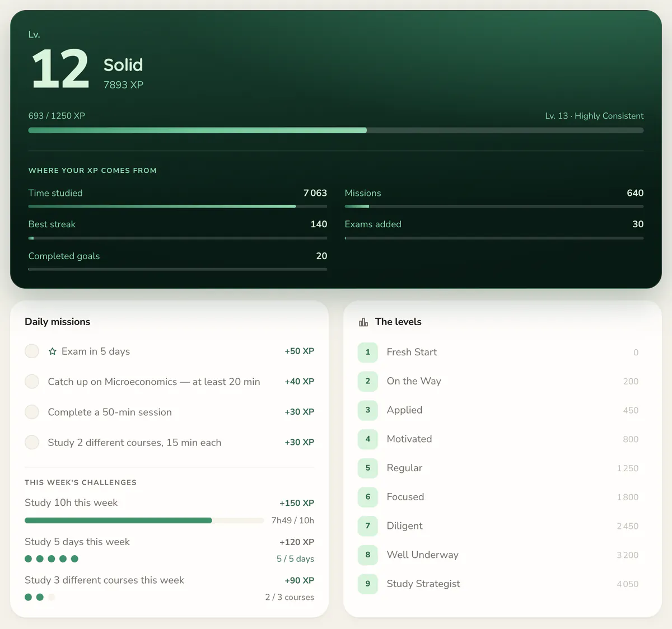Screen dimensions: 672x629
Task: Click the WHERE YOUR XP COMES FROM heading
Action: point(92,171)
